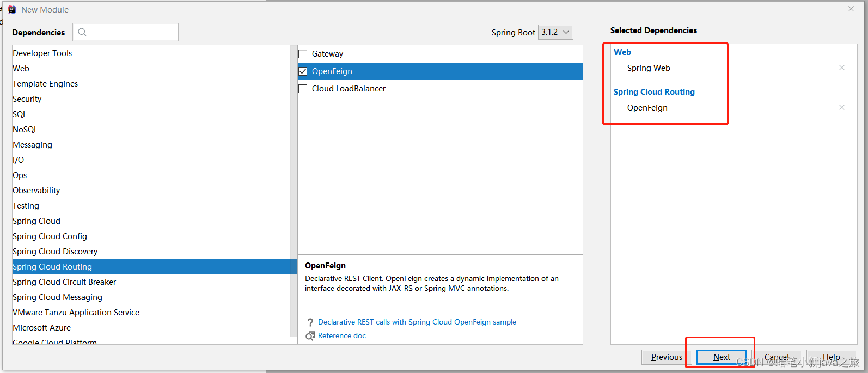Select the Spring Cloud Config category
Screen dimensions: 868x373
[151, 236]
